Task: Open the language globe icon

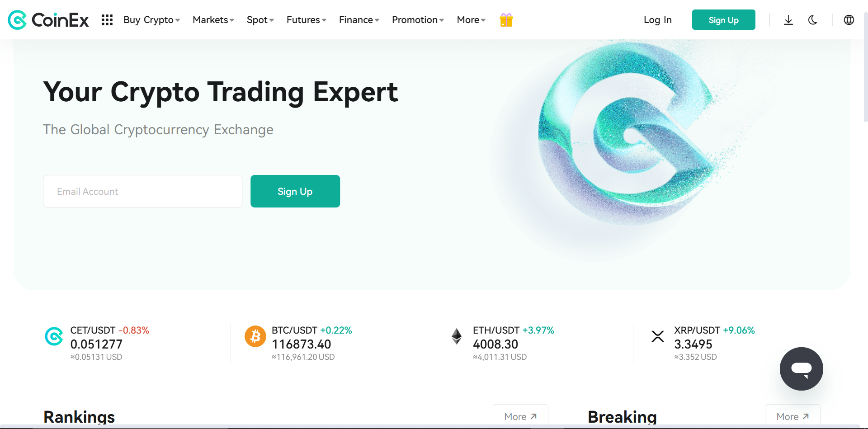Action: (x=849, y=20)
